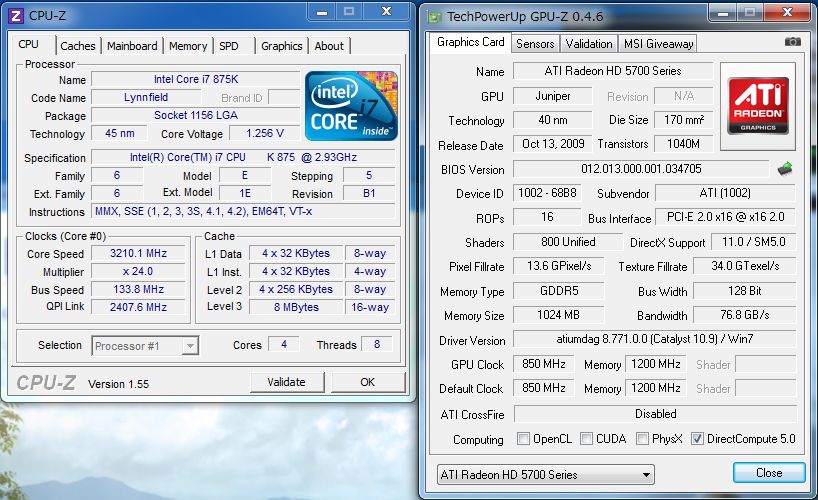Click the Bus Speed value 133.8 MHz
This screenshot has height=500, width=818.
[138, 289]
